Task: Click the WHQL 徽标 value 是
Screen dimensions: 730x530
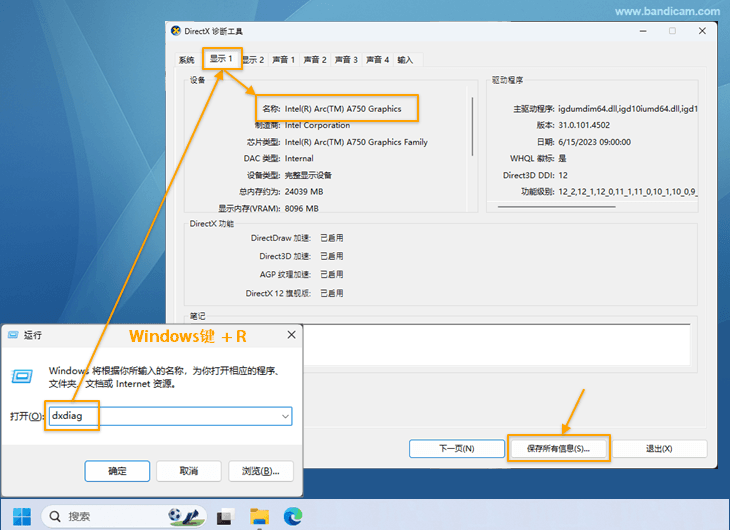Action: [562, 158]
